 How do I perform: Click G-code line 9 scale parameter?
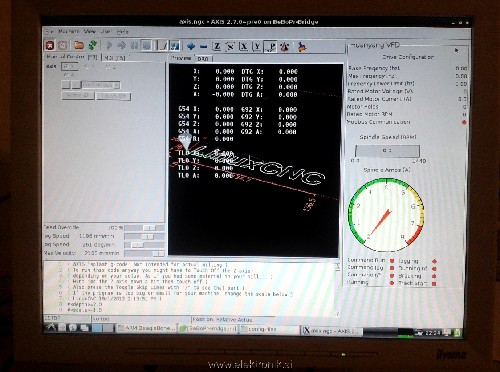(85, 310)
